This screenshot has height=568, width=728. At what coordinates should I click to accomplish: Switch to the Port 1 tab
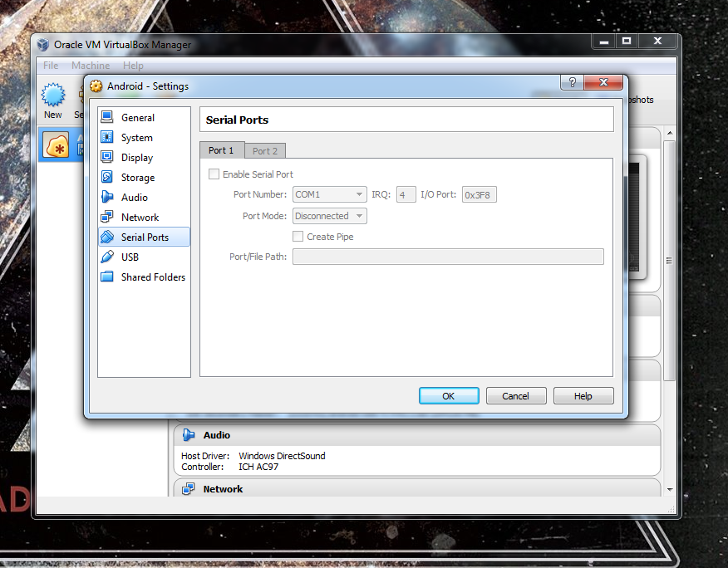[x=221, y=150]
